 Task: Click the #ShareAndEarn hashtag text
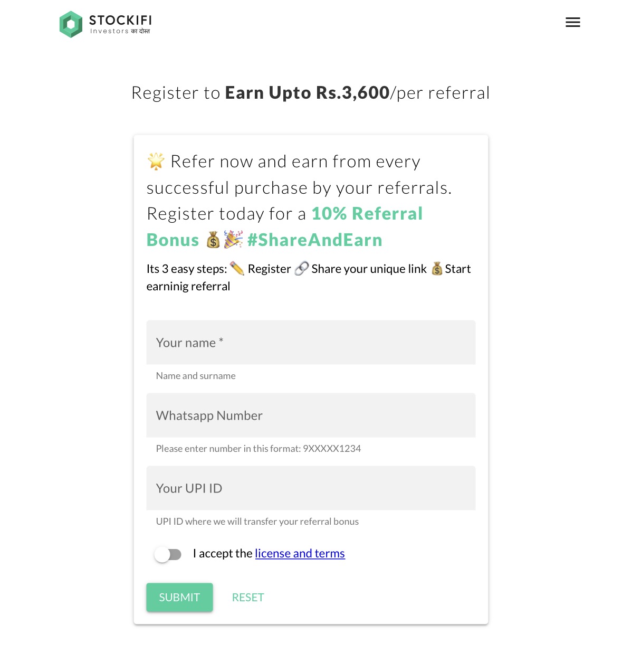coord(315,240)
